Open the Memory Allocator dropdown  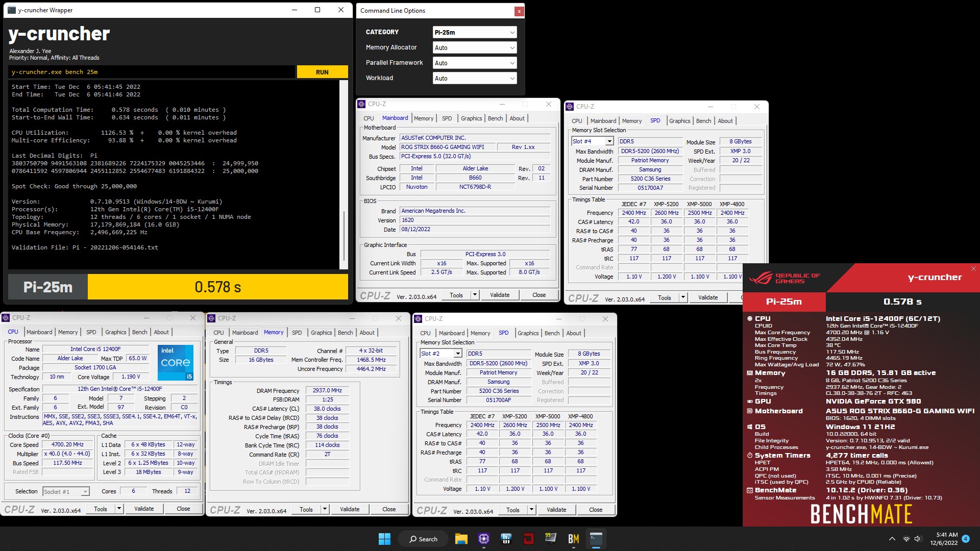pyautogui.click(x=474, y=47)
